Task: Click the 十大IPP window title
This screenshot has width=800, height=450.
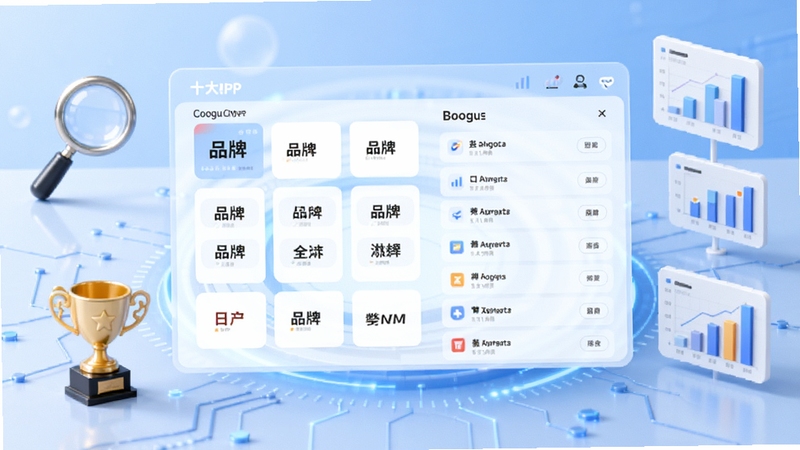Action: click(216, 88)
